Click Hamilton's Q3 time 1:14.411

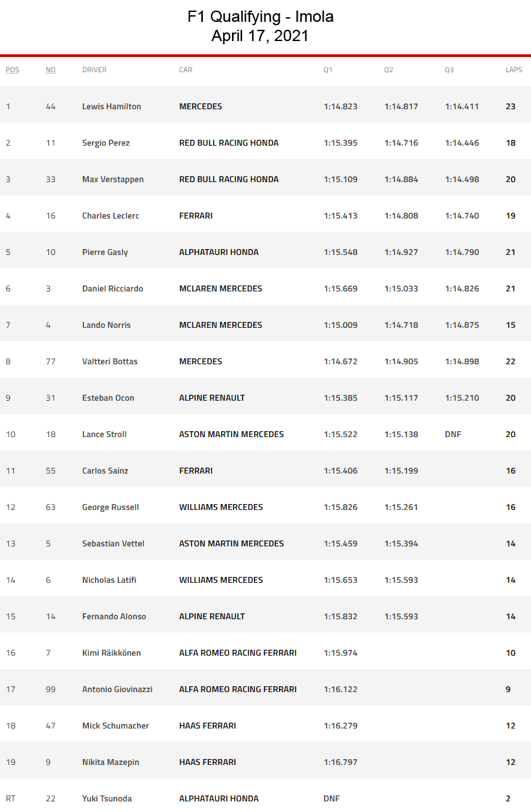tap(462, 107)
